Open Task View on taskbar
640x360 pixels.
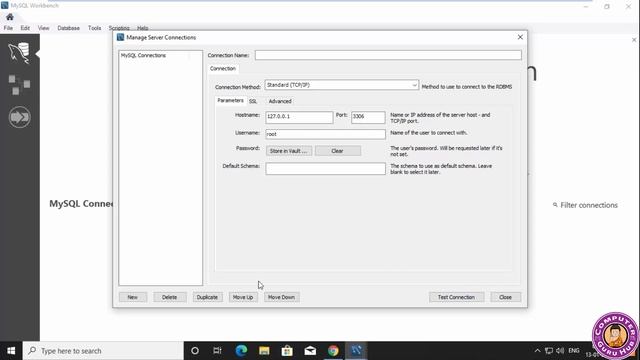point(218,351)
